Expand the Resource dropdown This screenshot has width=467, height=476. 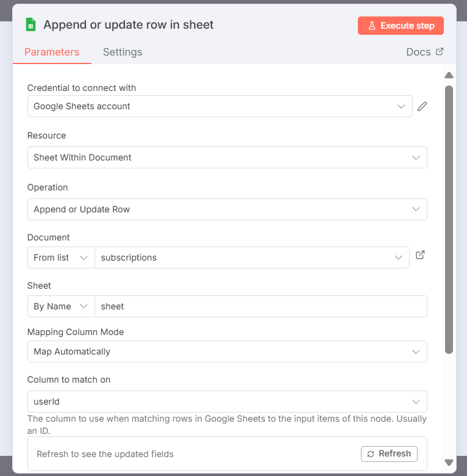[x=227, y=157]
